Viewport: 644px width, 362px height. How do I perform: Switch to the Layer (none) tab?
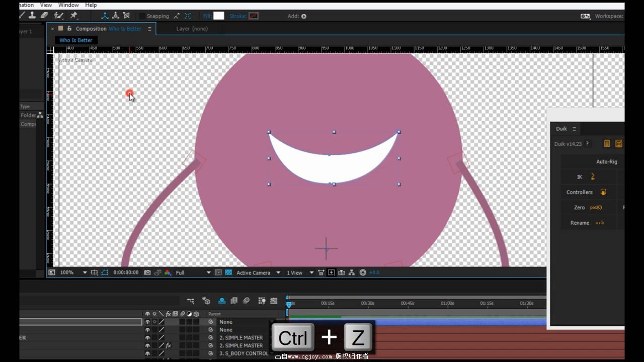192,29
